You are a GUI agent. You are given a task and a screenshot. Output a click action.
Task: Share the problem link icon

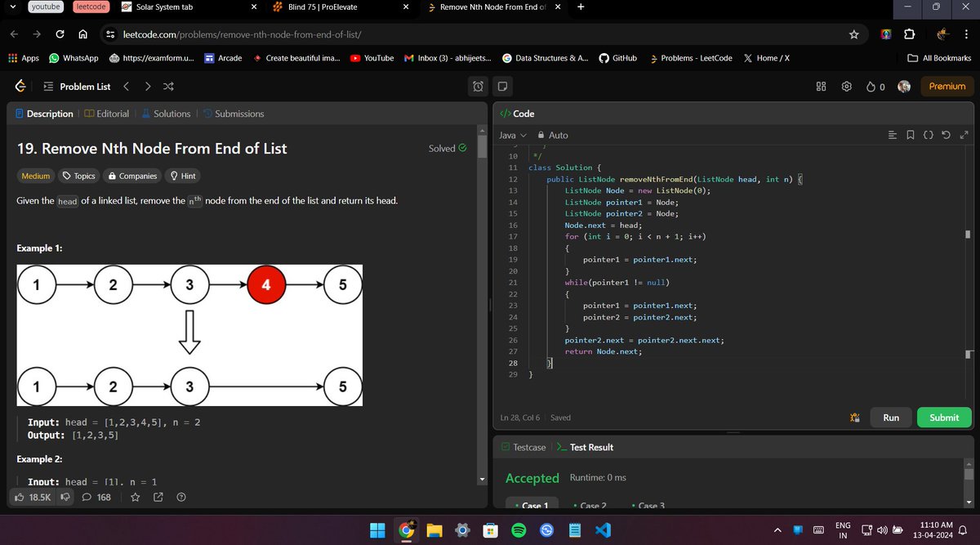158,497
